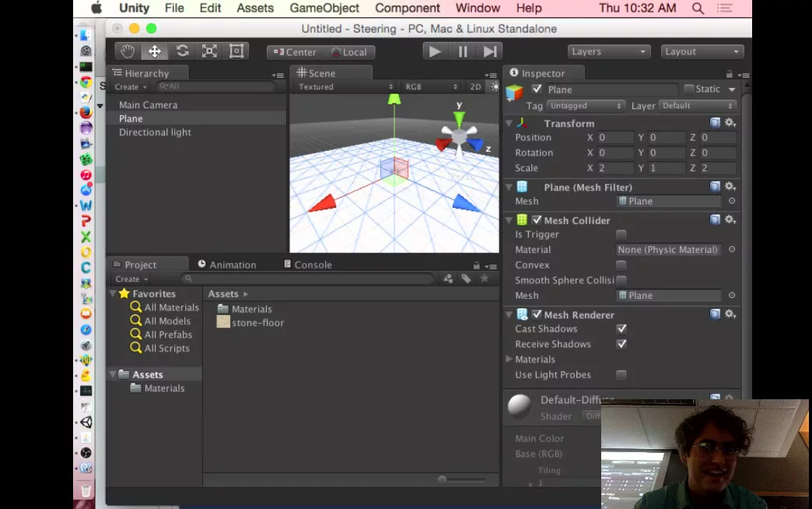The image size is (812, 509).
Task: Open the RGB render mode dropdown
Action: tap(431, 87)
